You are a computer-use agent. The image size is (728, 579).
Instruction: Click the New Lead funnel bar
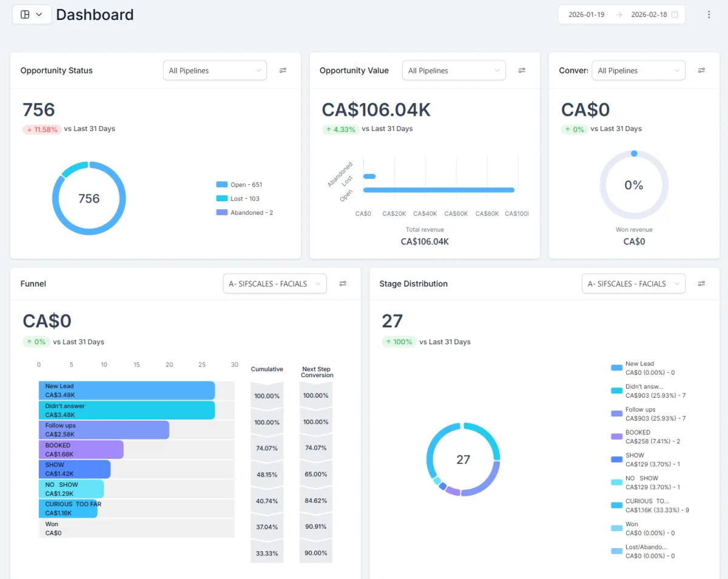[x=127, y=390]
